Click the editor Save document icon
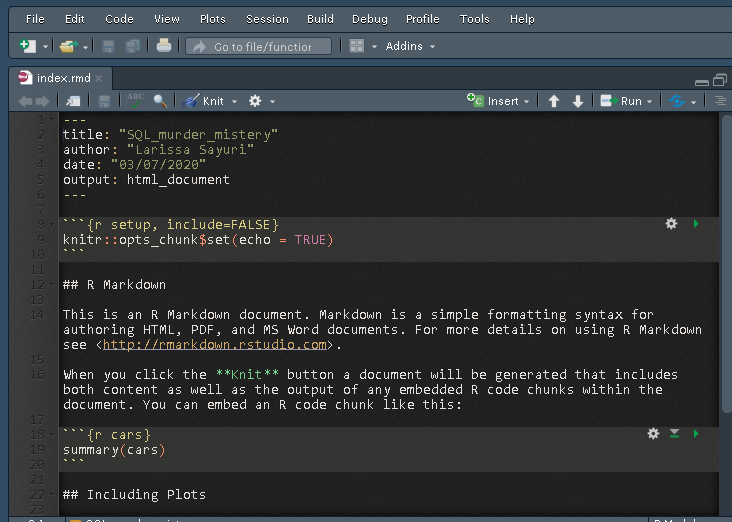The height and width of the screenshot is (522, 732). tap(104, 101)
